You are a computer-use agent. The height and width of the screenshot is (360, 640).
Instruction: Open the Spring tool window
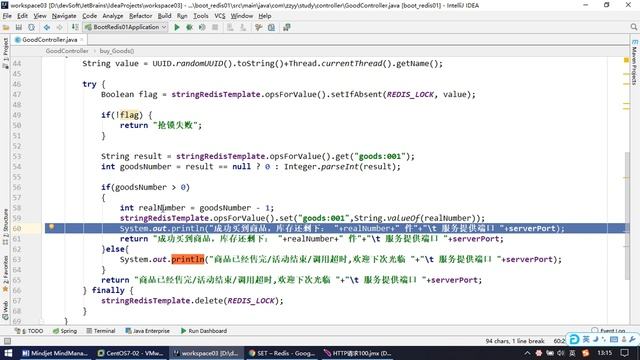click(64, 331)
